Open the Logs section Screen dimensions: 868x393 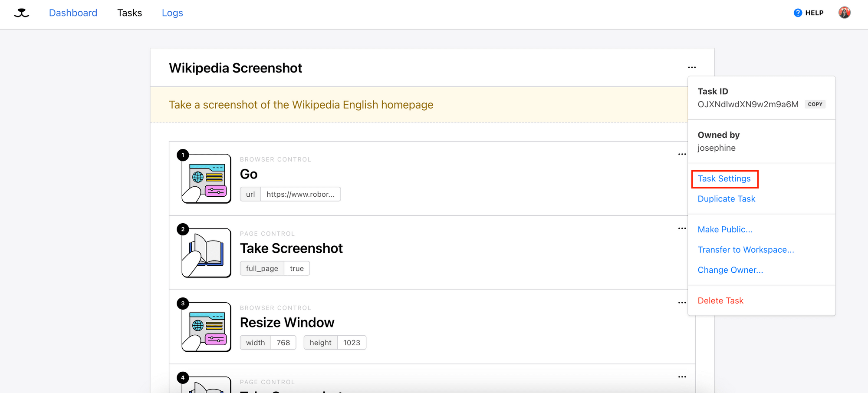[172, 13]
